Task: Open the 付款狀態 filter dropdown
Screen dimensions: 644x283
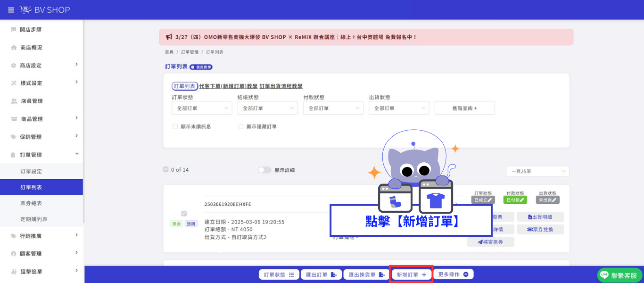Action: coord(333,108)
